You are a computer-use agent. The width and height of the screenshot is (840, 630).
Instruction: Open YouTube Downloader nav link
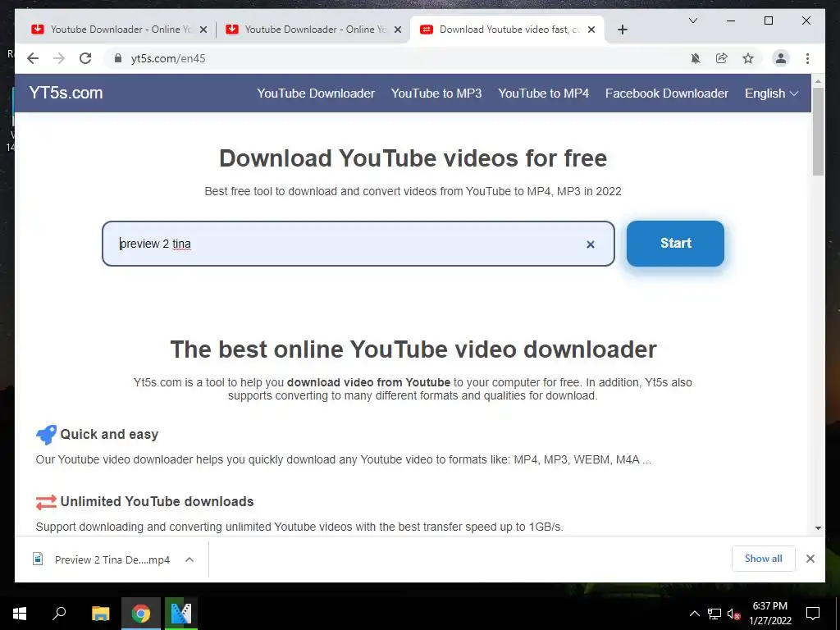click(x=316, y=94)
